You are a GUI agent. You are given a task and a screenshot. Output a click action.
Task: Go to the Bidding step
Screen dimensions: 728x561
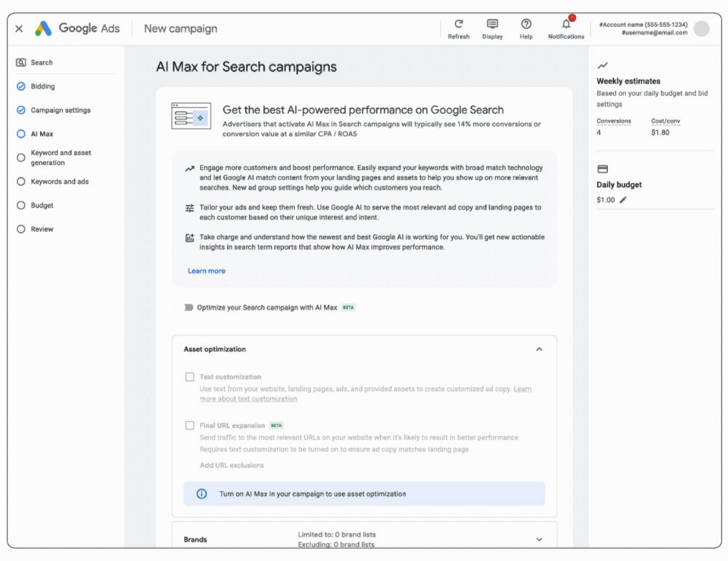pos(42,87)
